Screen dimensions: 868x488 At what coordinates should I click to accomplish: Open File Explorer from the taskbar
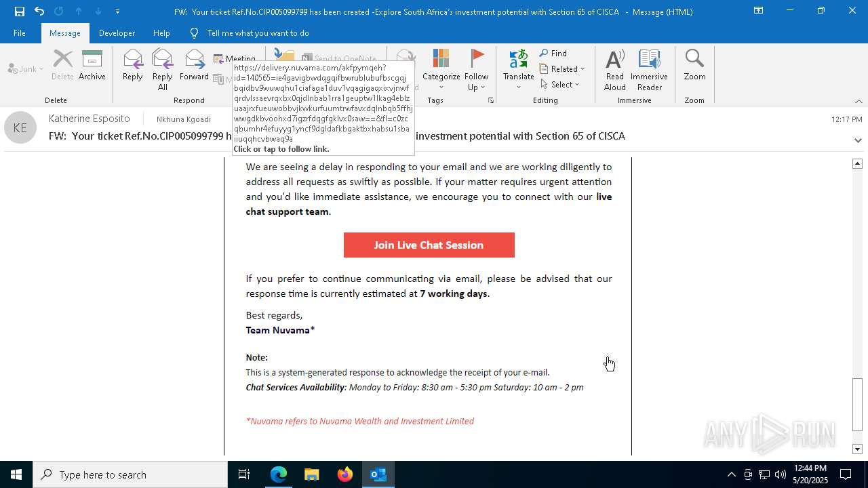(x=311, y=474)
